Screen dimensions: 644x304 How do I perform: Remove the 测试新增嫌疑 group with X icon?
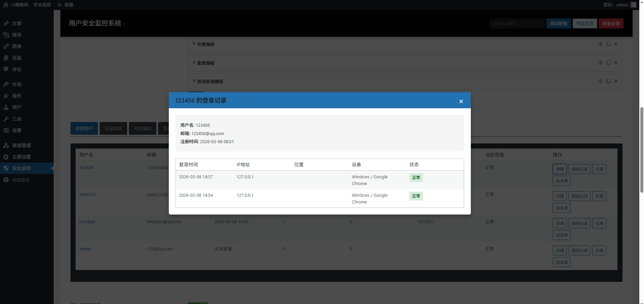[x=616, y=81]
